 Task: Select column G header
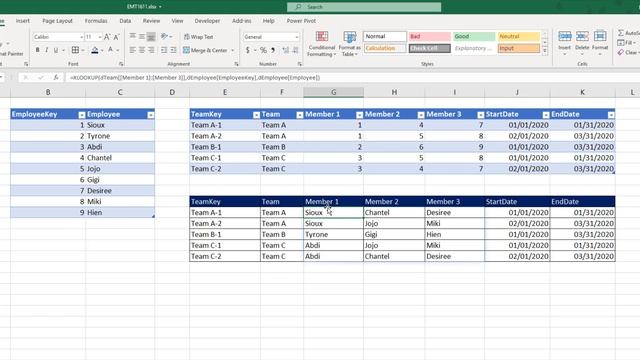333,92
